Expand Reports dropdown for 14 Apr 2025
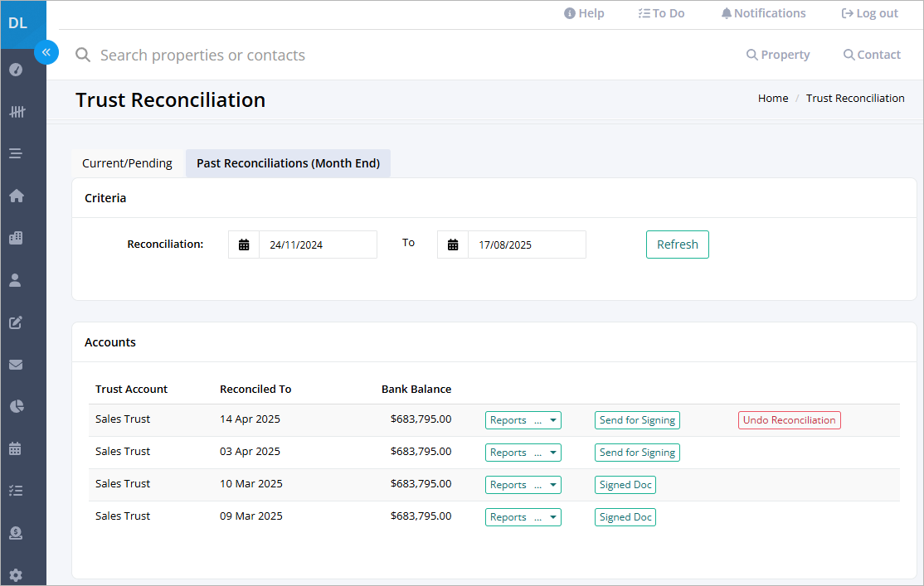 523,420
